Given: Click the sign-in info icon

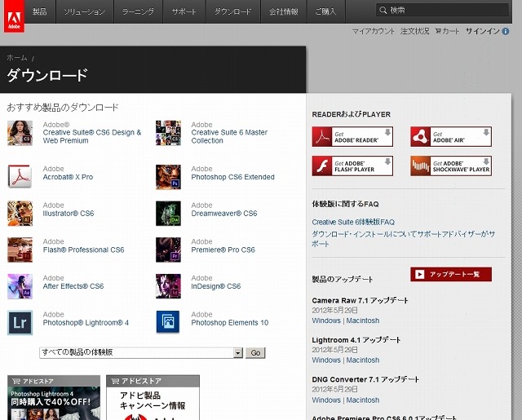Looking at the screenshot, I should coord(506,31).
